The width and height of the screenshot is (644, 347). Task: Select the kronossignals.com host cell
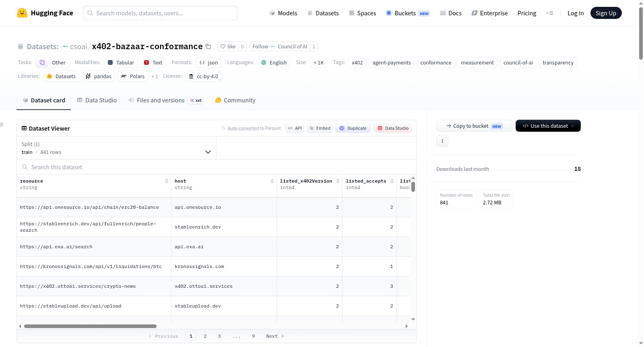coord(224,266)
